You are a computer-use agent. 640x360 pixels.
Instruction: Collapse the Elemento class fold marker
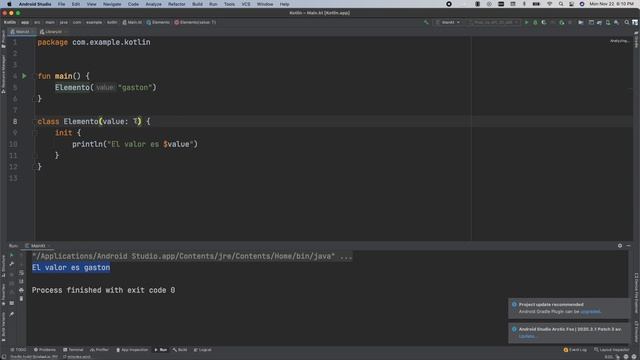pos(35,121)
